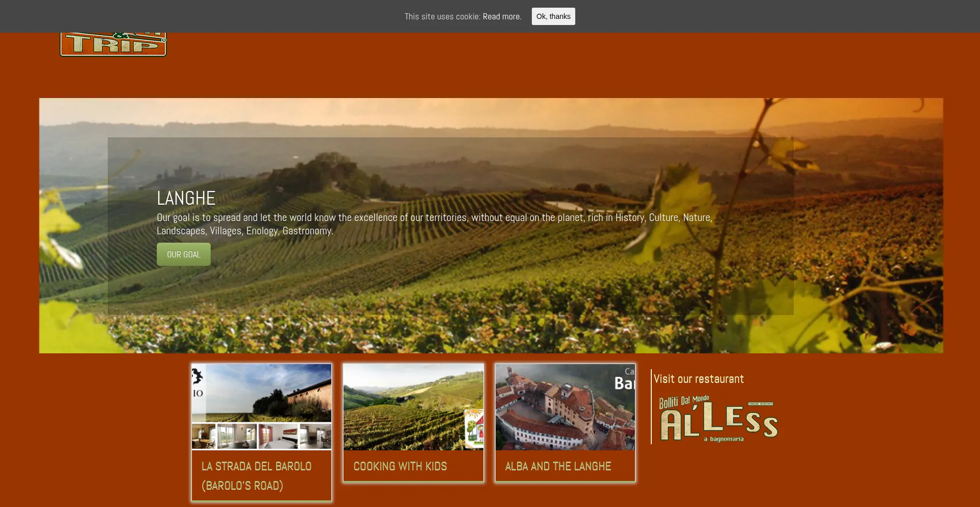Click the Italy map icon on Barolo card
Viewport: 980px width, 507px height.
pos(198,377)
